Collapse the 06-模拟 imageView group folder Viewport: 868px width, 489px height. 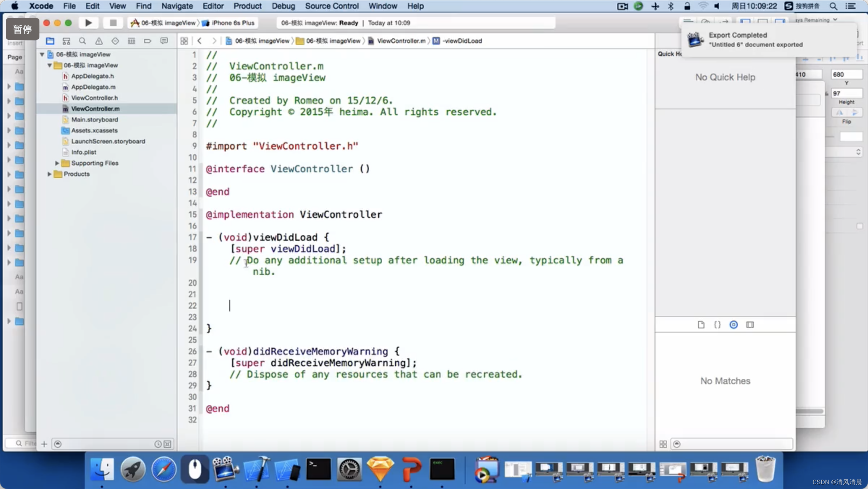point(50,65)
